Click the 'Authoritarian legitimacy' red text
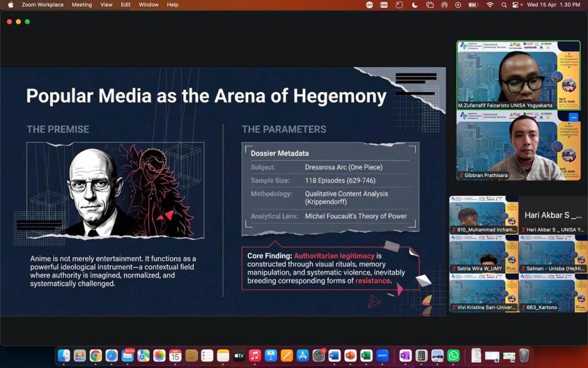Screen dimensions: 588x368 click(x=334, y=256)
